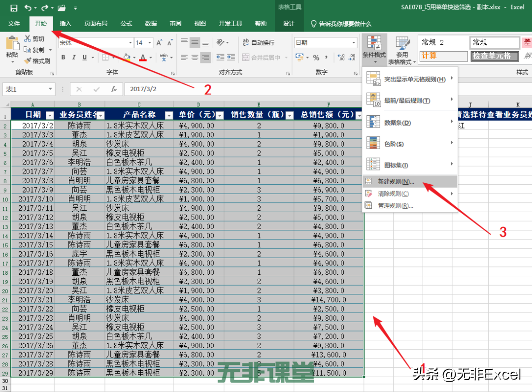Image resolution: width=532 pixels, height=392 pixels.
Task: Click the 告诉我你想要做什么 search box
Action: click(341, 24)
